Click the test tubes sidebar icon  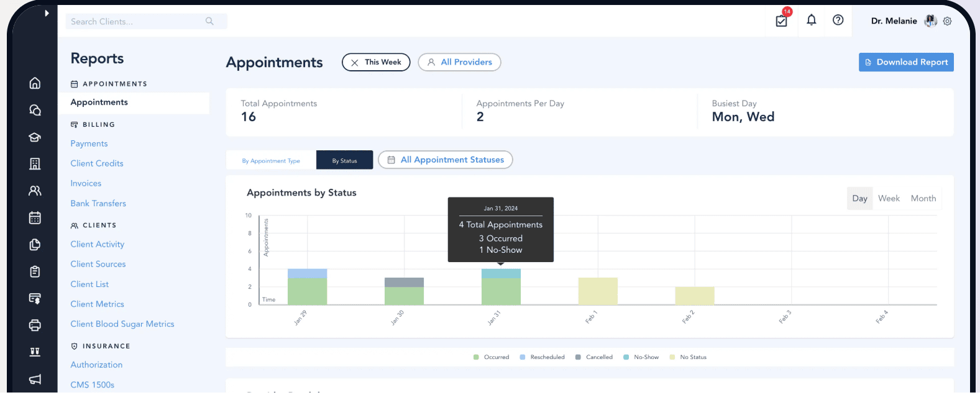(x=35, y=352)
